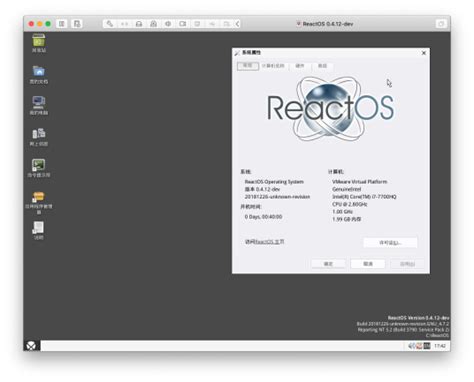This screenshot has height=382, width=474.
Task: Close the System Properties dialog
Action: pos(424,53)
